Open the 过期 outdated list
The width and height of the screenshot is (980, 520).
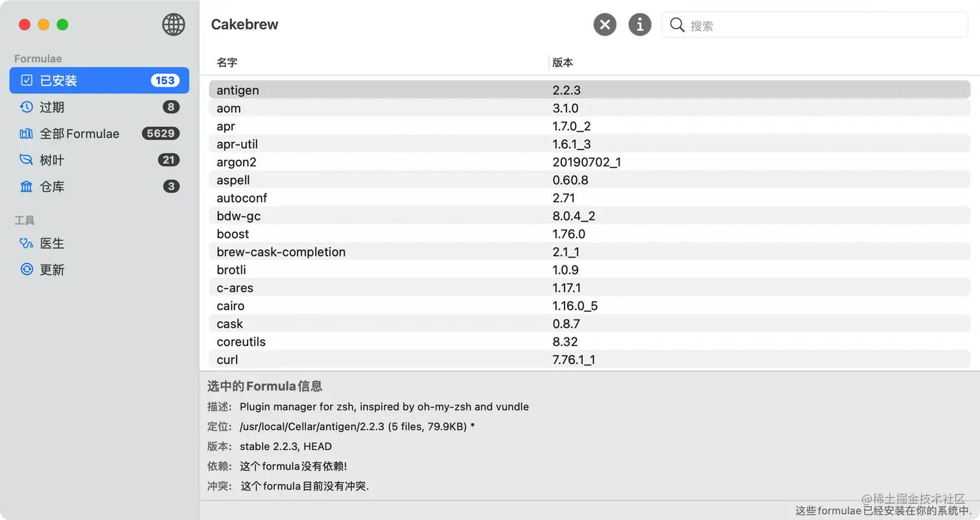99,107
